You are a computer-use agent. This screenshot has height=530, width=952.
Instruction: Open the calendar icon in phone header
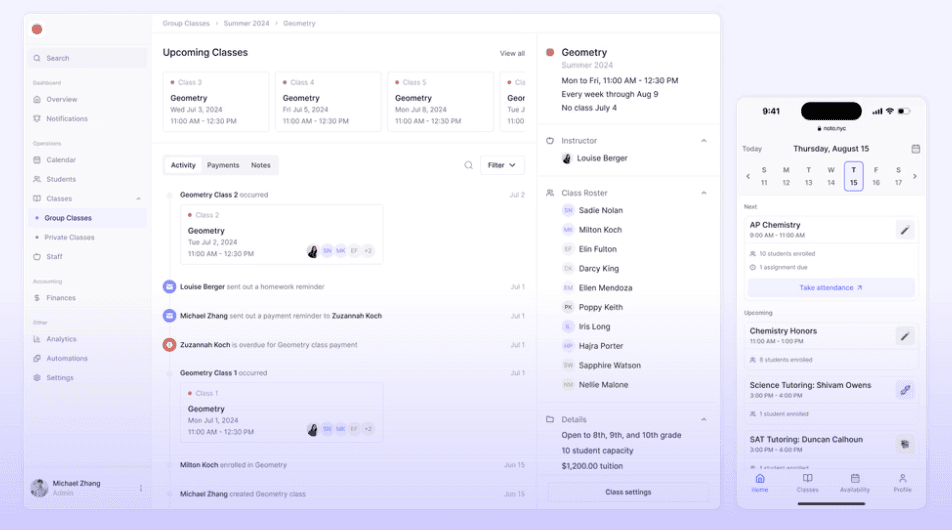(916, 149)
